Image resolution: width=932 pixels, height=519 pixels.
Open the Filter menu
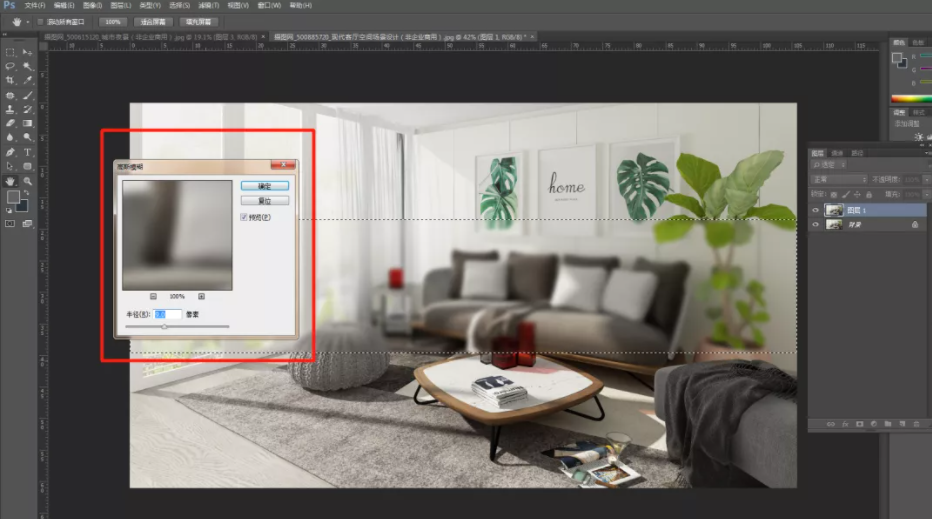click(208, 5)
